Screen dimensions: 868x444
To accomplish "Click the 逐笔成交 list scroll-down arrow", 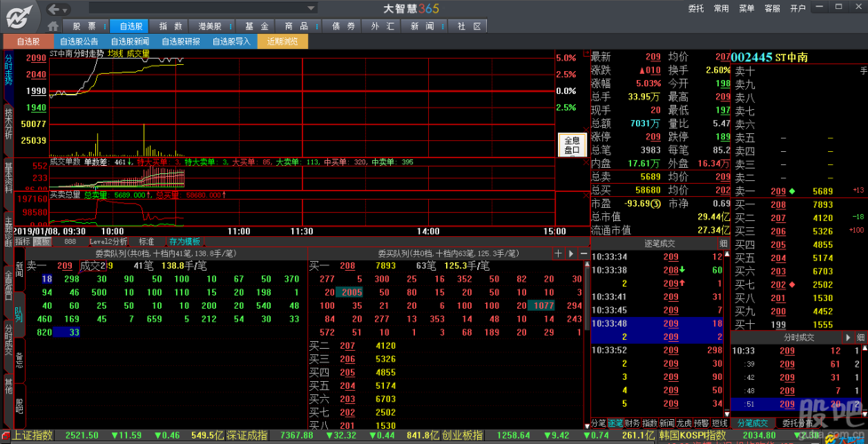I will 728,412.
